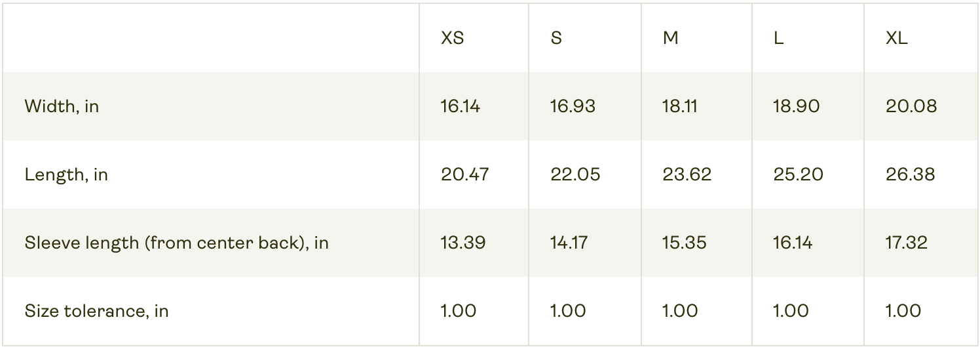The width and height of the screenshot is (980, 349).
Task: Click the XS width value 16.14
Action: (460, 106)
